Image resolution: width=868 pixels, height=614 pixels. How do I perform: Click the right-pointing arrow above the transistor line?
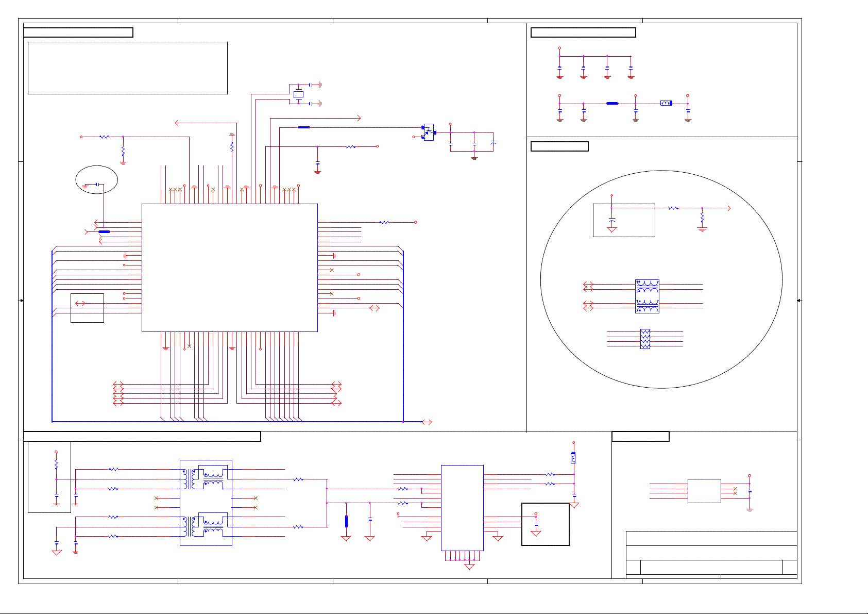[359, 119]
